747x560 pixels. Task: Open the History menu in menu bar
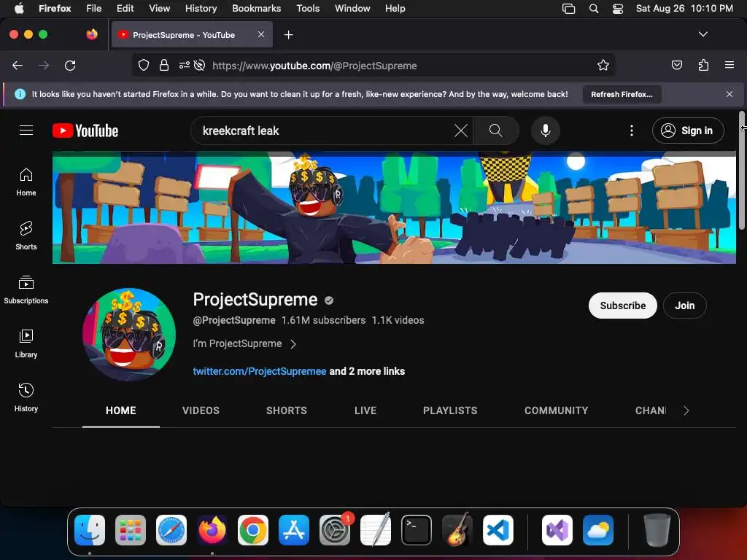(x=201, y=8)
